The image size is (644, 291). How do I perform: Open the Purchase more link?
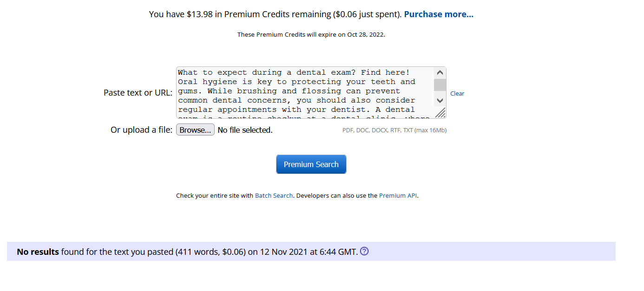click(439, 14)
